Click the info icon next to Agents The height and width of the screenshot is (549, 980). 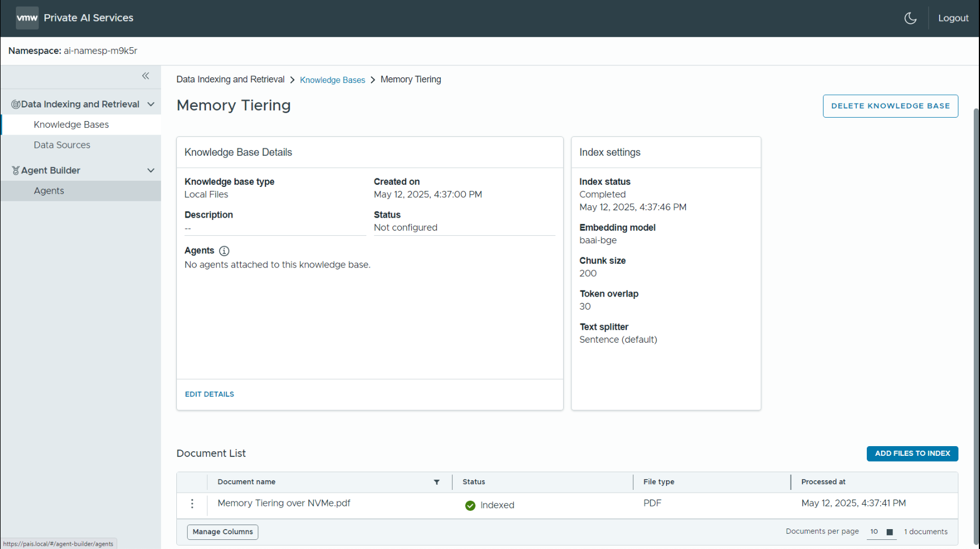[x=224, y=251]
